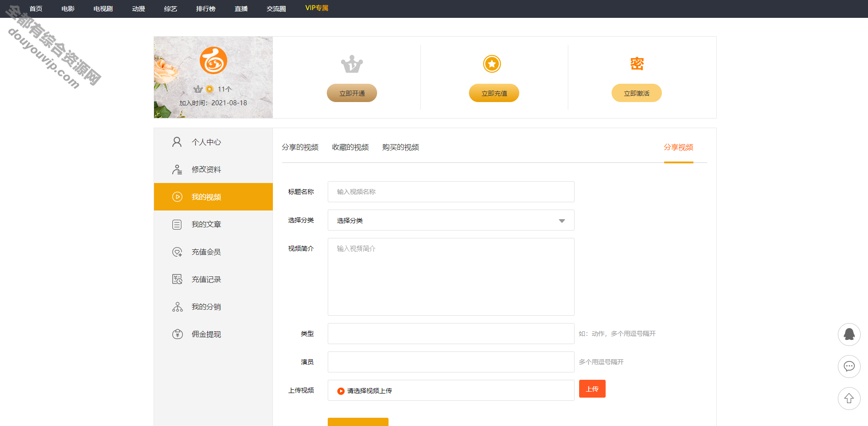Expand the 选择分类 category dropdown
The image size is (868, 426).
[451, 220]
